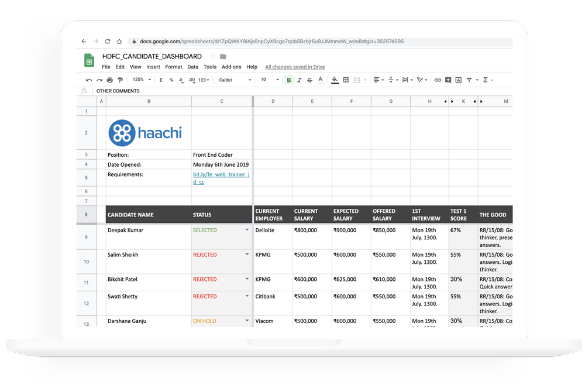Click the insert link icon

click(438, 80)
